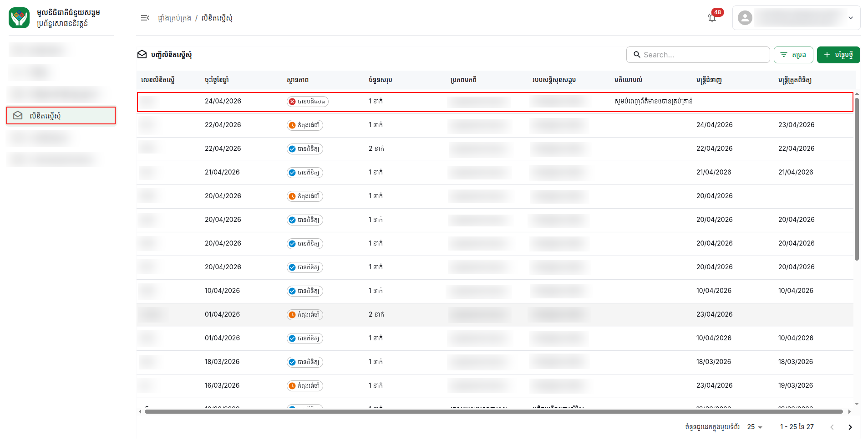
Task: Sort by the ស្ថានភាព column header
Action: click(x=298, y=80)
